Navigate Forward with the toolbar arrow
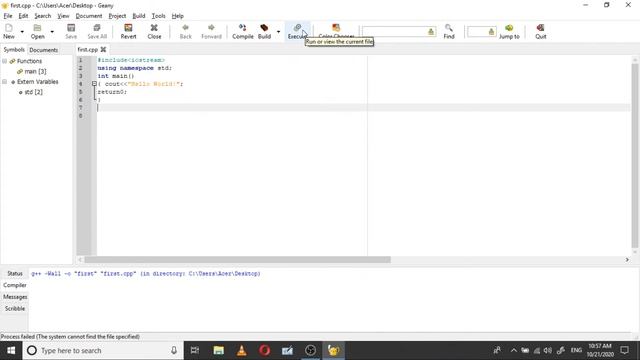 click(x=211, y=31)
